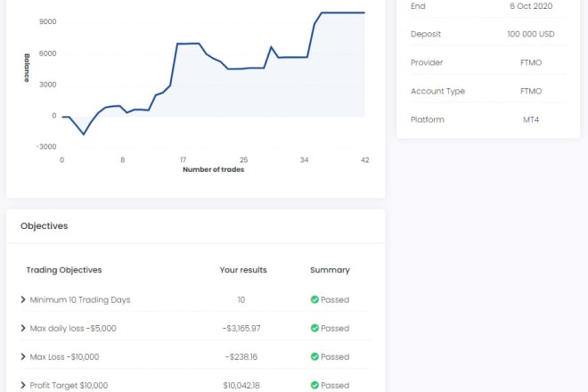Click the Objectives section heading

pyautogui.click(x=45, y=226)
